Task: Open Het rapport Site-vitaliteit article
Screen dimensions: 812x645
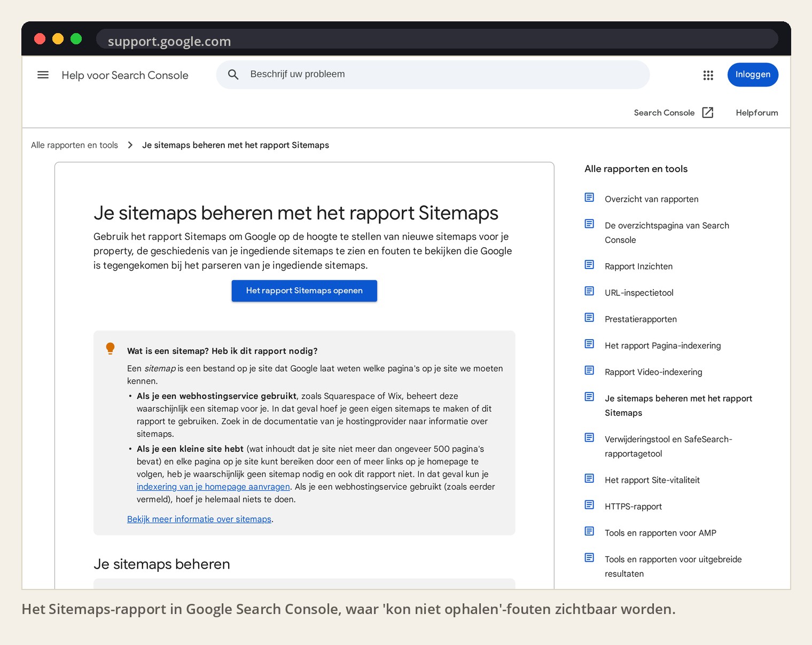Action: pos(652,480)
